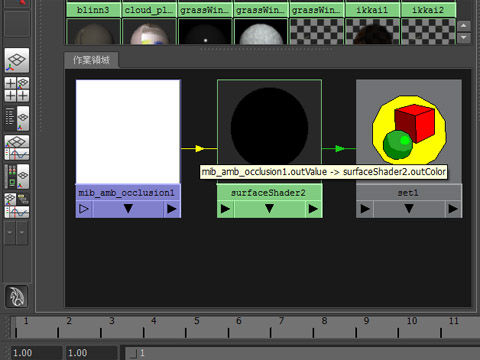Expand down arrow on mib_amb_occlusion1 node
480x360 pixels.
coord(128,209)
